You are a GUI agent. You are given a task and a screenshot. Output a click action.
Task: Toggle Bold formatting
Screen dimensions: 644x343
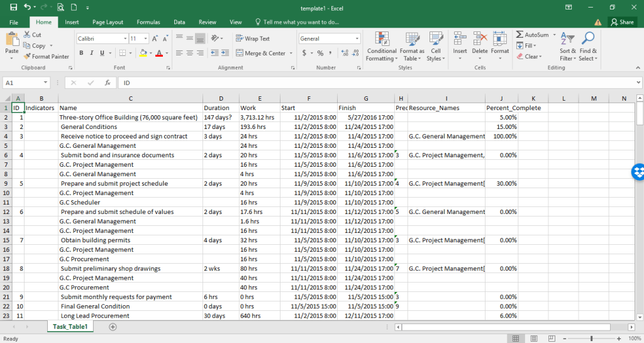(x=81, y=53)
